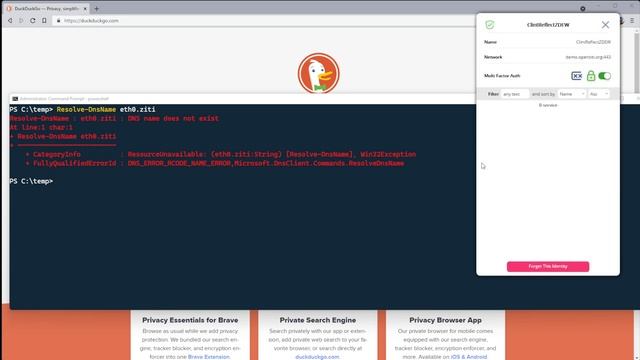The image size is (640, 360).
Task: Click the bookmark icon in browser toolbar
Action: tap(44, 20)
